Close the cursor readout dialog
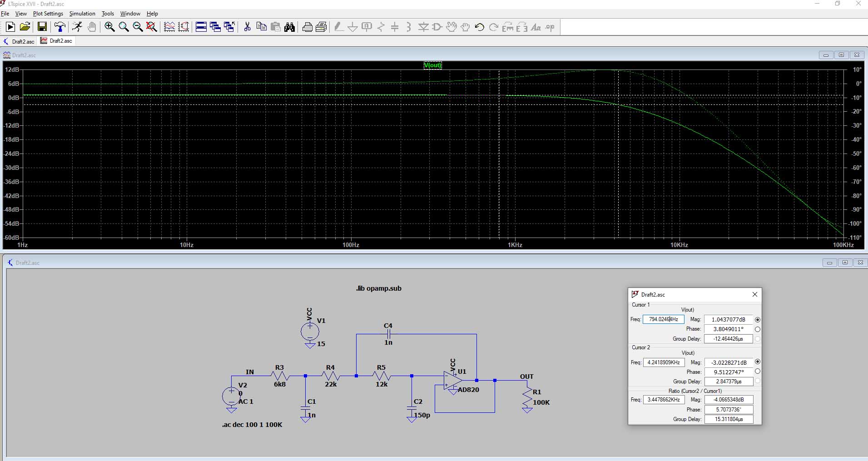868x461 pixels. tap(754, 294)
